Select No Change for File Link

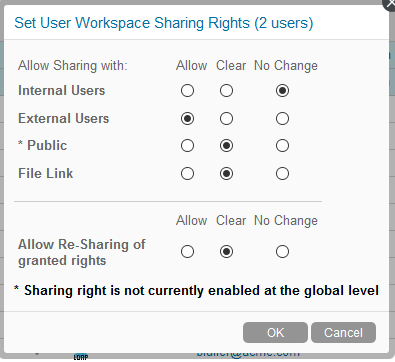pyautogui.click(x=282, y=174)
